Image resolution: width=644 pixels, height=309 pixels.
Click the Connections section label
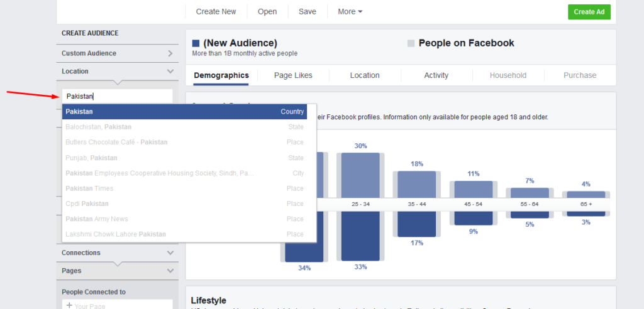[81, 252]
